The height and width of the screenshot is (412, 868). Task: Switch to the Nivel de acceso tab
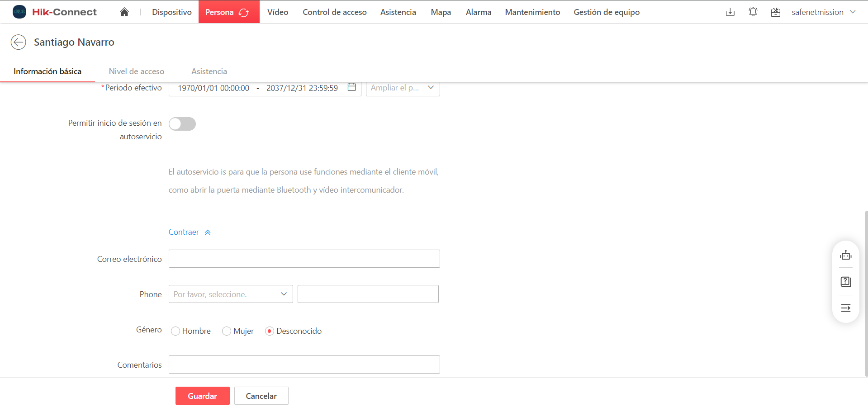pos(136,71)
